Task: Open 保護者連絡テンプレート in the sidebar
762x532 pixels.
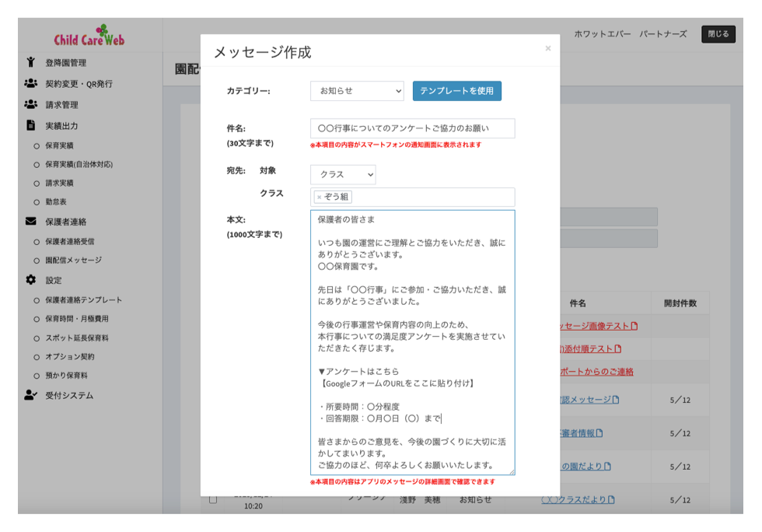Action: point(83,300)
